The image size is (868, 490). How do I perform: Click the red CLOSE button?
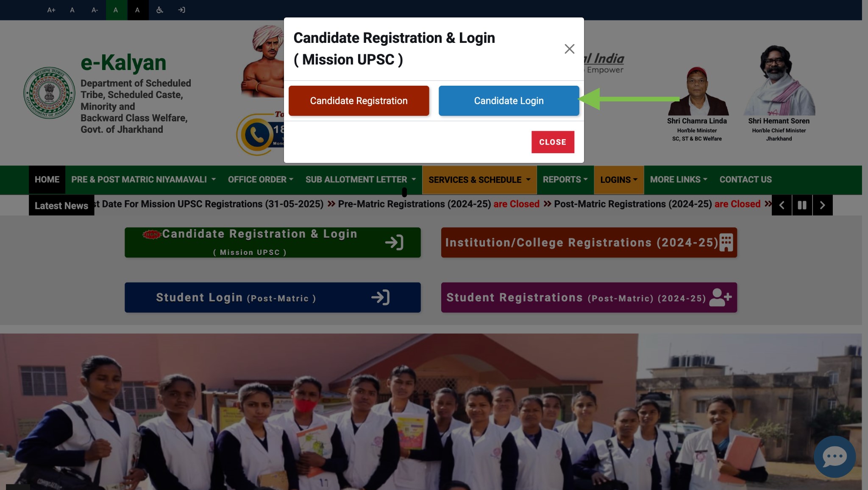(553, 142)
